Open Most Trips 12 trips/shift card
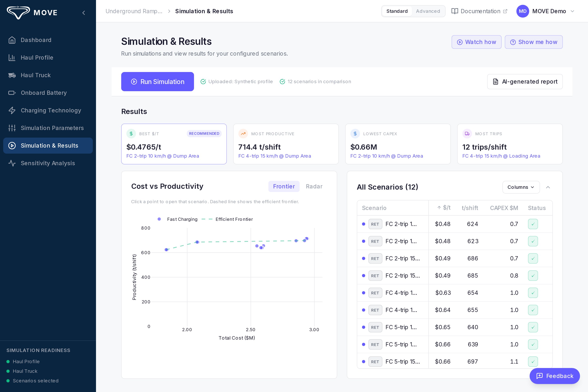Image resolution: width=588 pixels, height=392 pixels. (510, 144)
